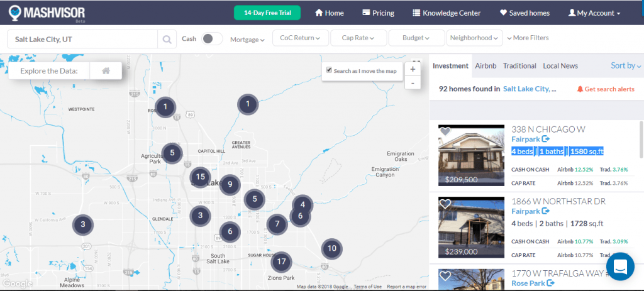Click the map cluster marker showing 17
The width and height of the screenshot is (644, 291).
[281, 261]
